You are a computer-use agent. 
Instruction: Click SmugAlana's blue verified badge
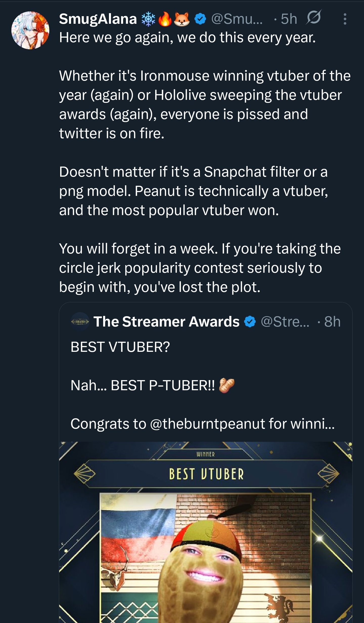pyautogui.click(x=200, y=19)
